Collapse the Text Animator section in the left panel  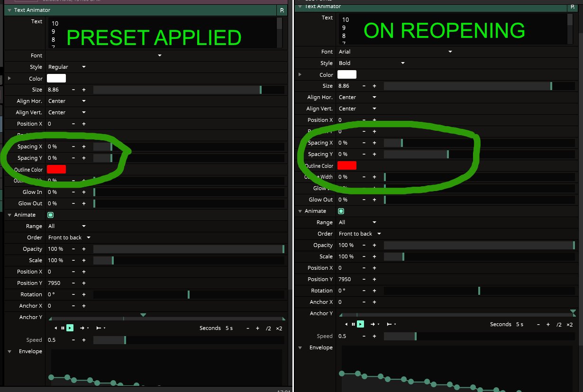pos(9,10)
